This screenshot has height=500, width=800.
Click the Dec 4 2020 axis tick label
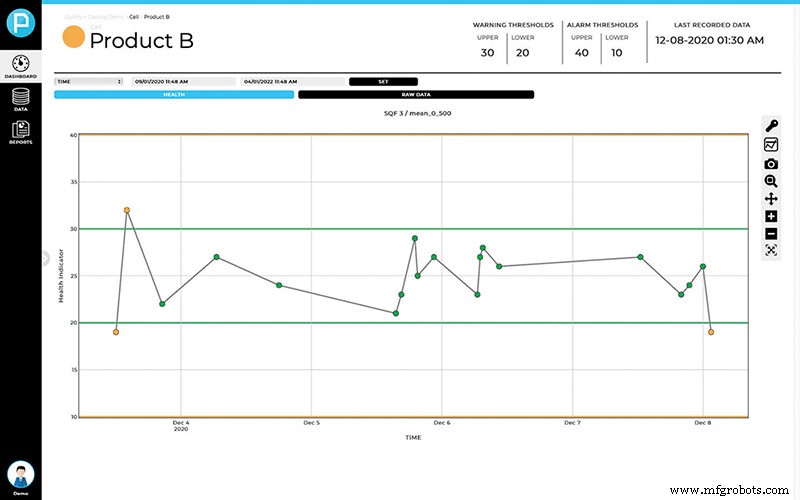(x=181, y=426)
